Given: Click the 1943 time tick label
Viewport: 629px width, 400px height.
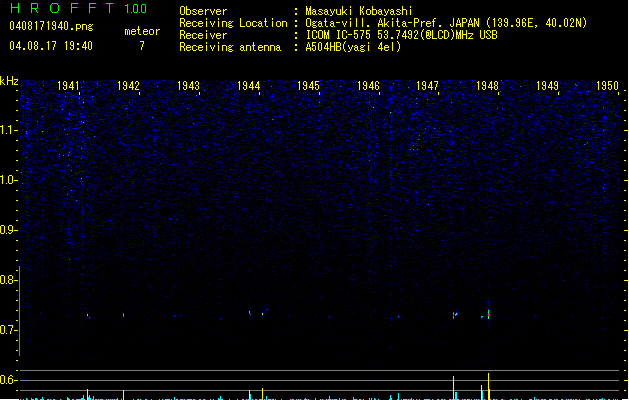Looking at the screenshot, I should [188, 86].
